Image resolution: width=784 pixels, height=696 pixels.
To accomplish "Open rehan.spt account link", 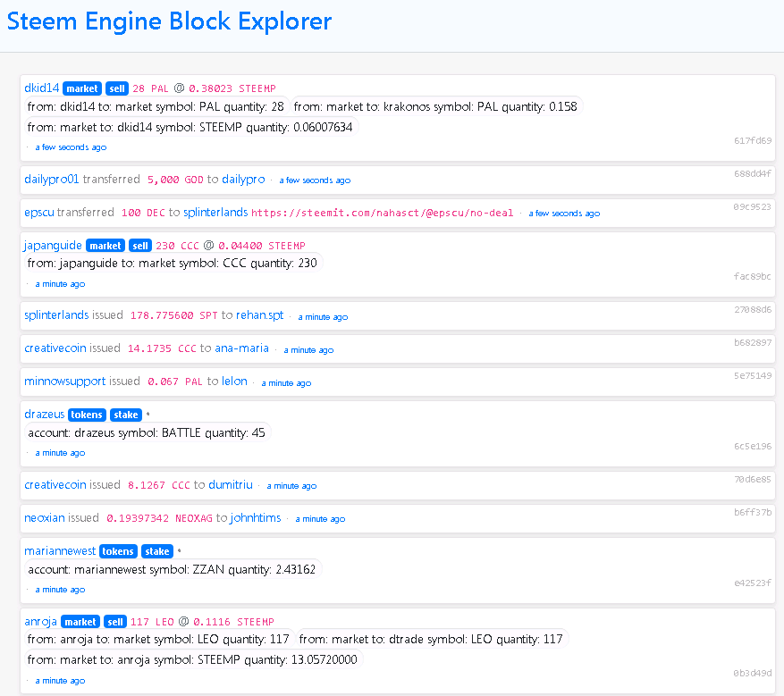I will (x=259, y=315).
